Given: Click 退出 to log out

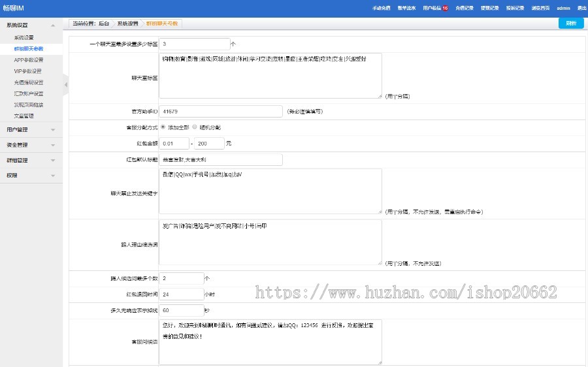Looking at the screenshot, I should 581,8.
